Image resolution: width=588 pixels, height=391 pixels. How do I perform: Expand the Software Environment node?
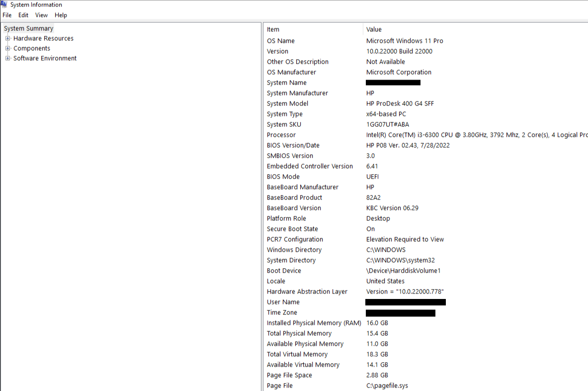click(7, 58)
